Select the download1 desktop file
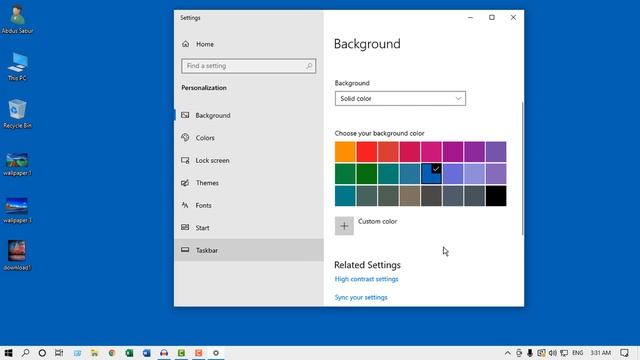 [17, 256]
